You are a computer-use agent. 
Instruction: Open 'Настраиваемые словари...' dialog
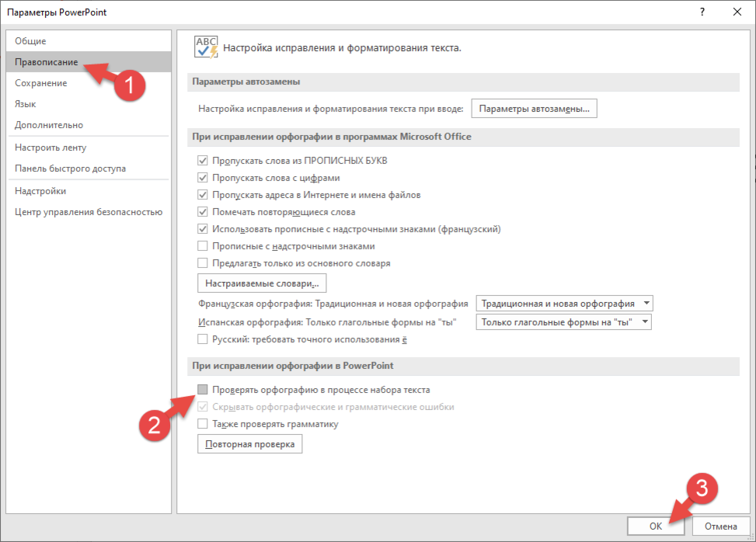(262, 283)
